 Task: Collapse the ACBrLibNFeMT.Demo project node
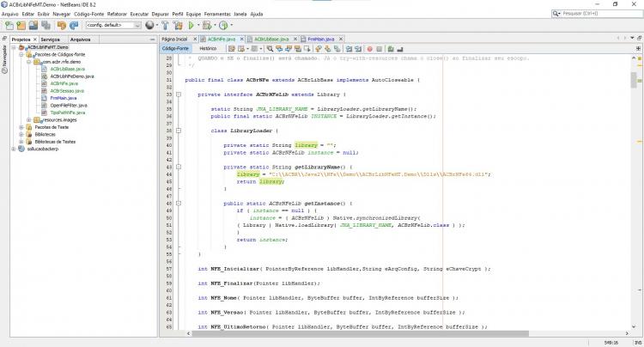coord(14,47)
